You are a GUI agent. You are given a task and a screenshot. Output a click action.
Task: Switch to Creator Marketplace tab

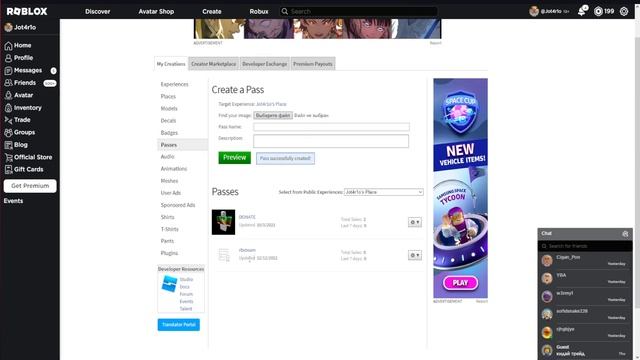pos(213,64)
